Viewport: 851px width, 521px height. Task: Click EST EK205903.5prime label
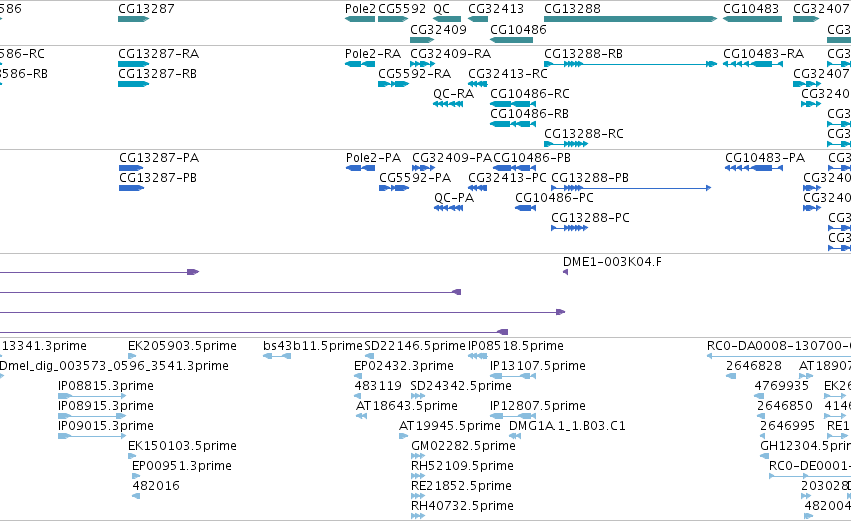[x=182, y=346]
